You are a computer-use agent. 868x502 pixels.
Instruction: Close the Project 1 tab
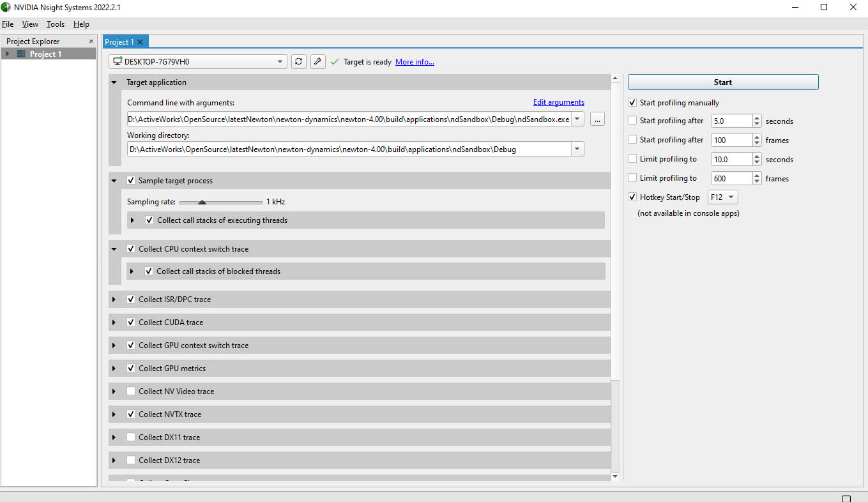coord(140,42)
